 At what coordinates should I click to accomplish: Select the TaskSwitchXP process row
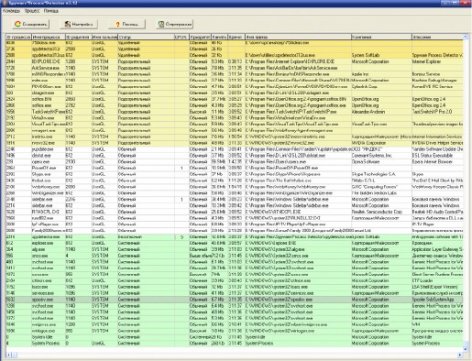234,112
